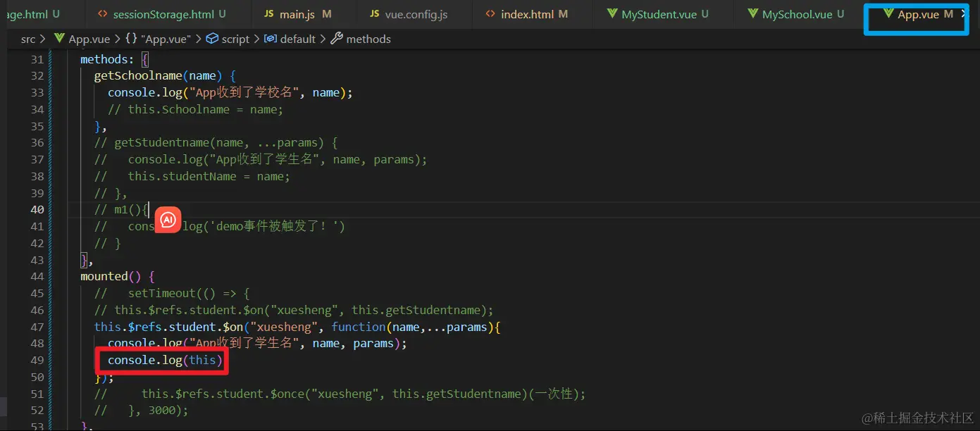Click the '$once' commented line 51
This screenshot has width=980, height=431.
pos(340,394)
